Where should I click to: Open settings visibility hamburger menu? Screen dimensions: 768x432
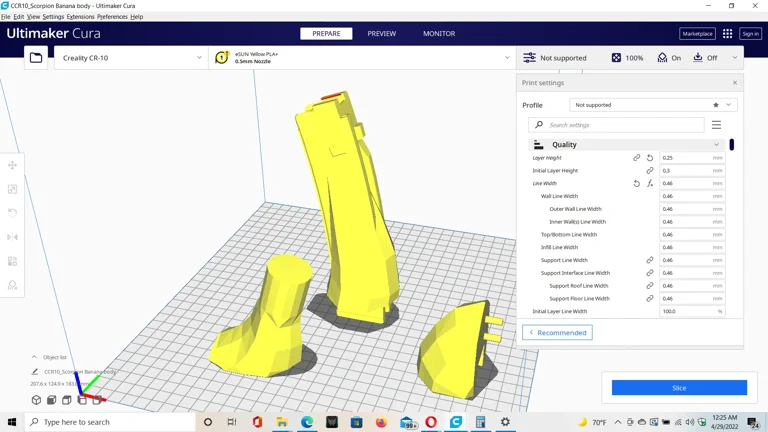point(716,125)
